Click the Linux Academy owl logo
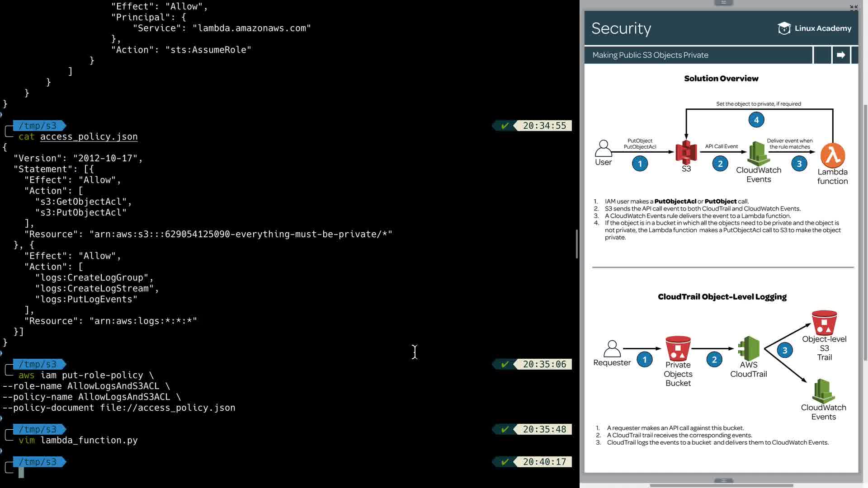This screenshot has height=488, width=868. 784,28
